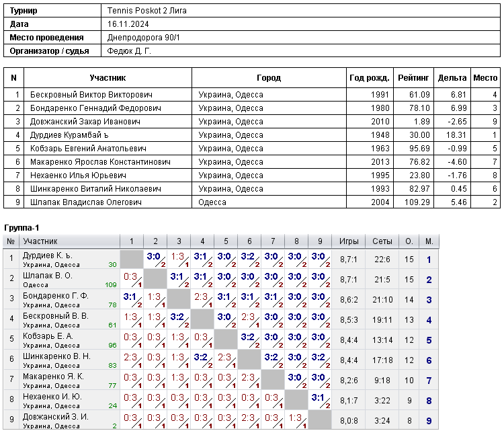Click the Сеты column header

point(382,241)
